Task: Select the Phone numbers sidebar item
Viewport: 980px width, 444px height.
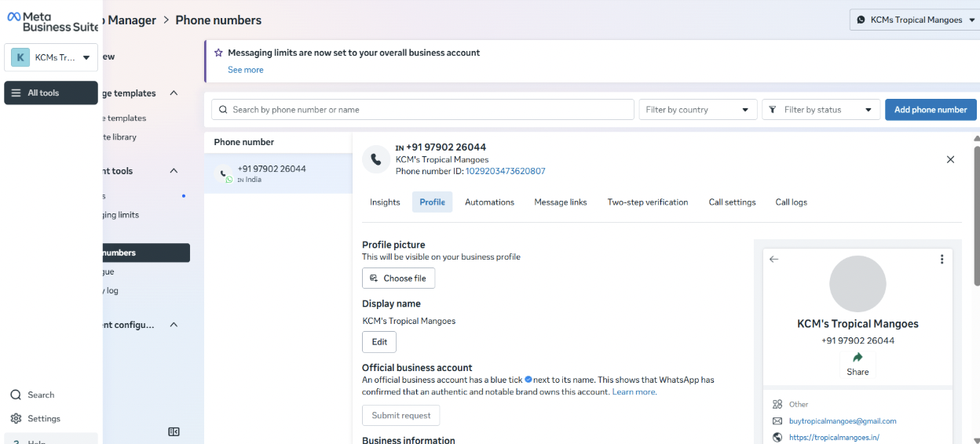Action: [146, 253]
